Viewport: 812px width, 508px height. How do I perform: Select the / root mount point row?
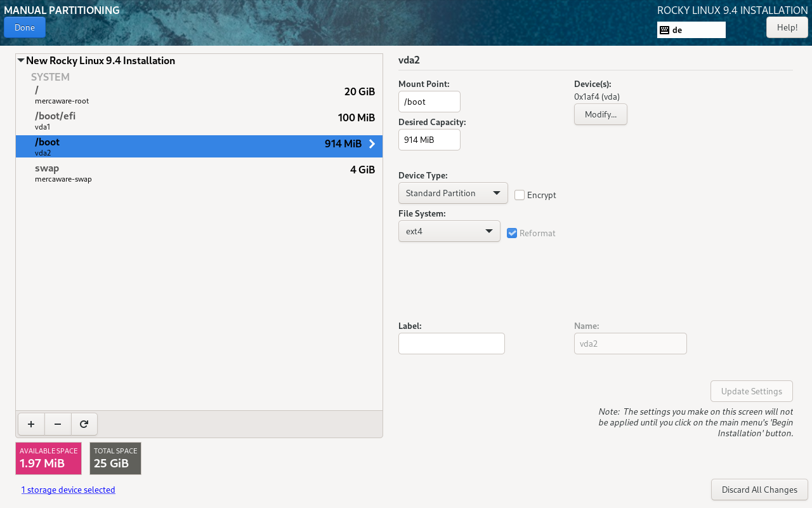click(x=199, y=95)
